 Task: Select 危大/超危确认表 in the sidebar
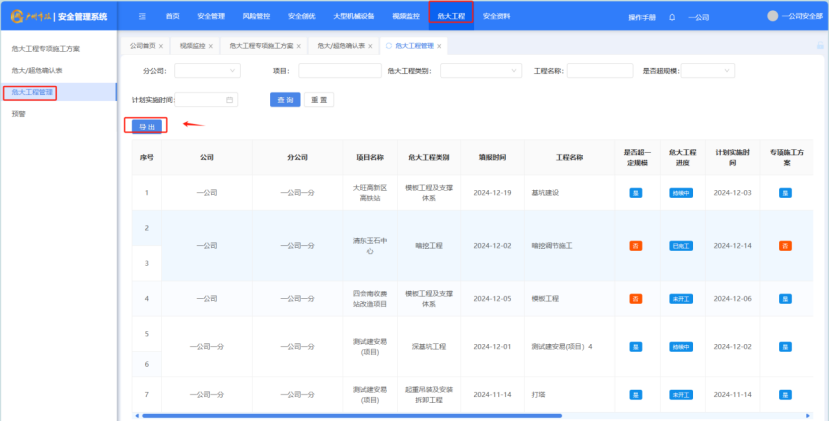coord(38,70)
